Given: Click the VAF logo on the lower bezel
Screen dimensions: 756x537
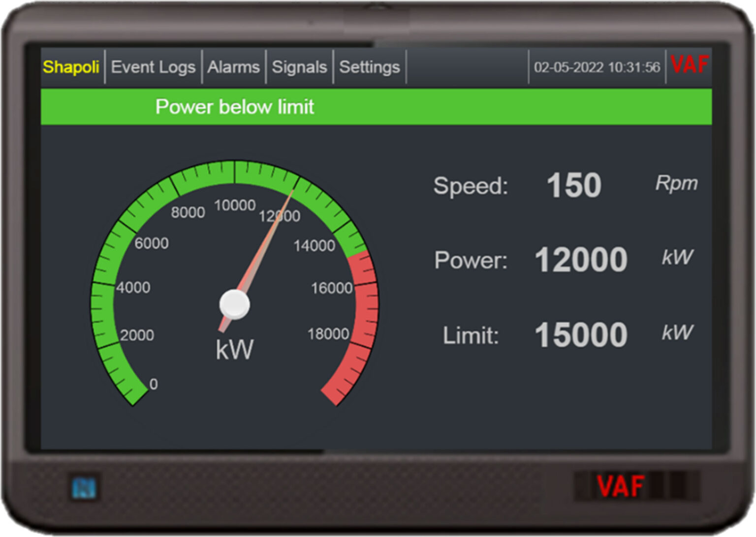Looking at the screenshot, I should (620, 486).
